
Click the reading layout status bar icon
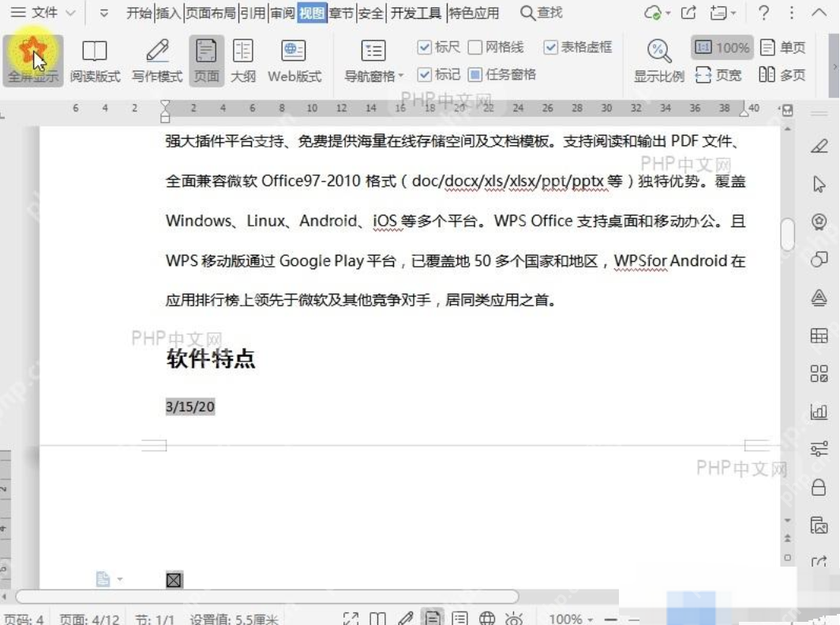pos(377,619)
